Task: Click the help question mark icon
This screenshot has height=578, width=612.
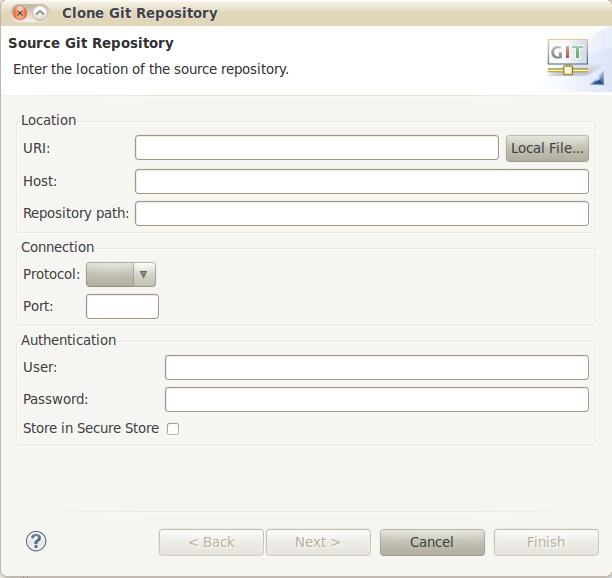Action: click(x=36, y=541)
